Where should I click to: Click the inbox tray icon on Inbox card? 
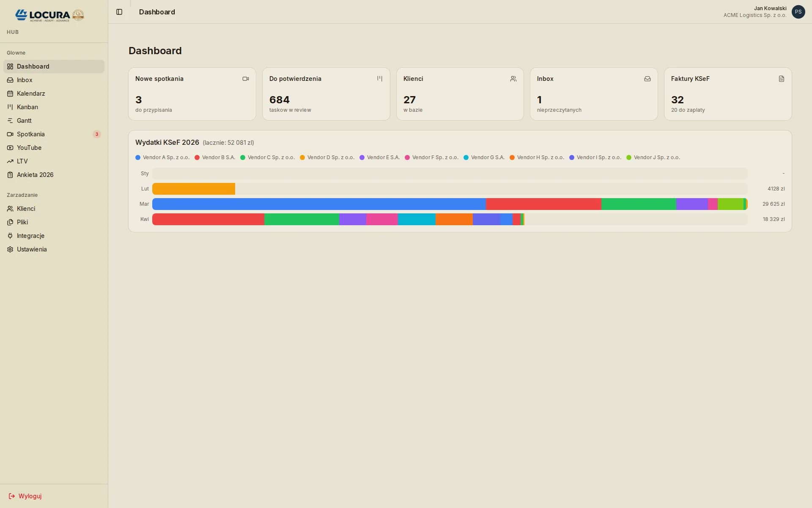tap(647, 79)
